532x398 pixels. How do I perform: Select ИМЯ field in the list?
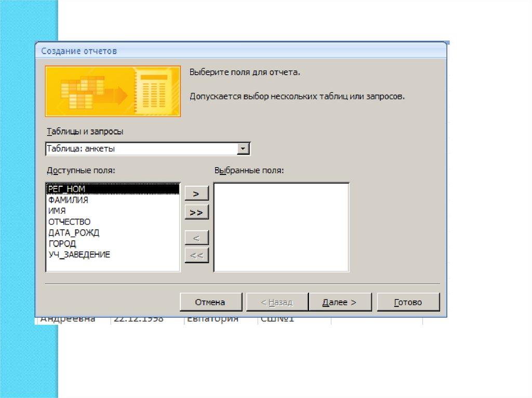(57, 211)
